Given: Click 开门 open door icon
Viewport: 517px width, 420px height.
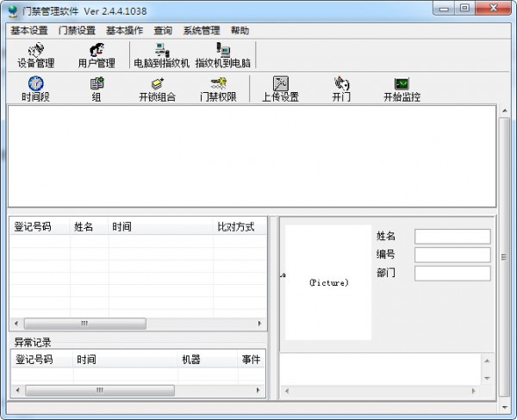Looking at the screenshot, I should point(341,89).
